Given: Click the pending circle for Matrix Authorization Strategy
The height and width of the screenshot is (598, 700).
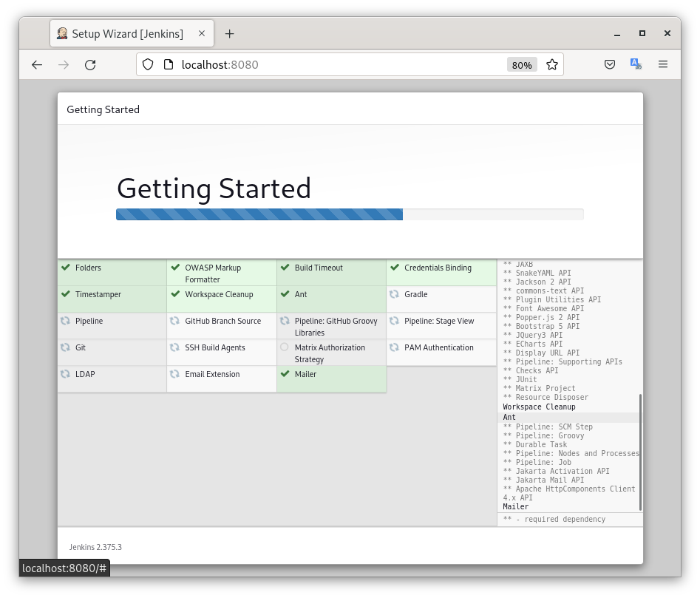Looking at the screenshot, I should click(285, 347).
